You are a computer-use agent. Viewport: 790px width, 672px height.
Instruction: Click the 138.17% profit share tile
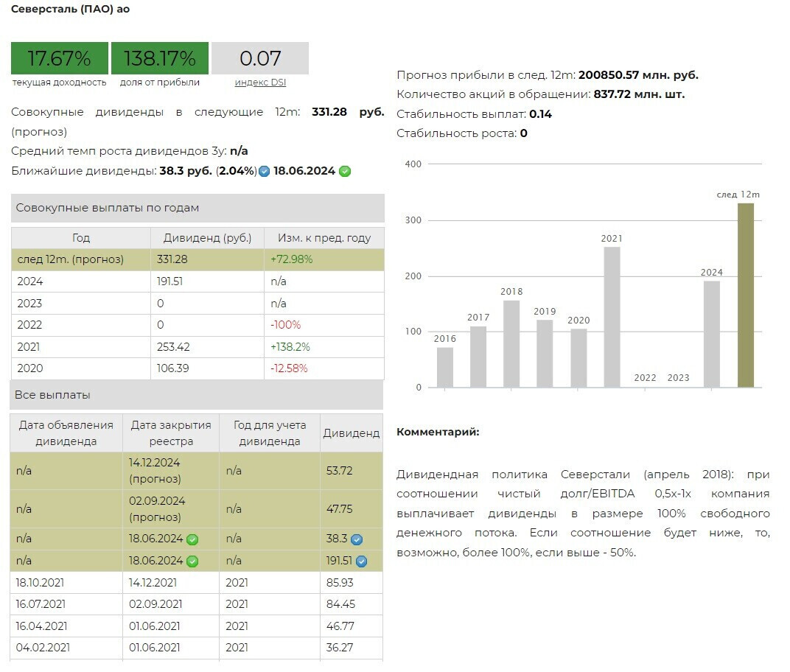160,58
